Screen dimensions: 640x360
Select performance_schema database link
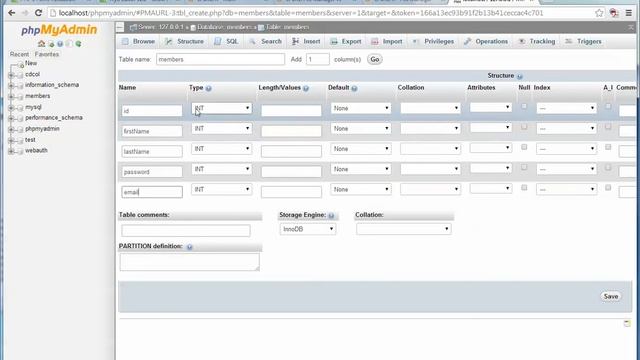54,118
